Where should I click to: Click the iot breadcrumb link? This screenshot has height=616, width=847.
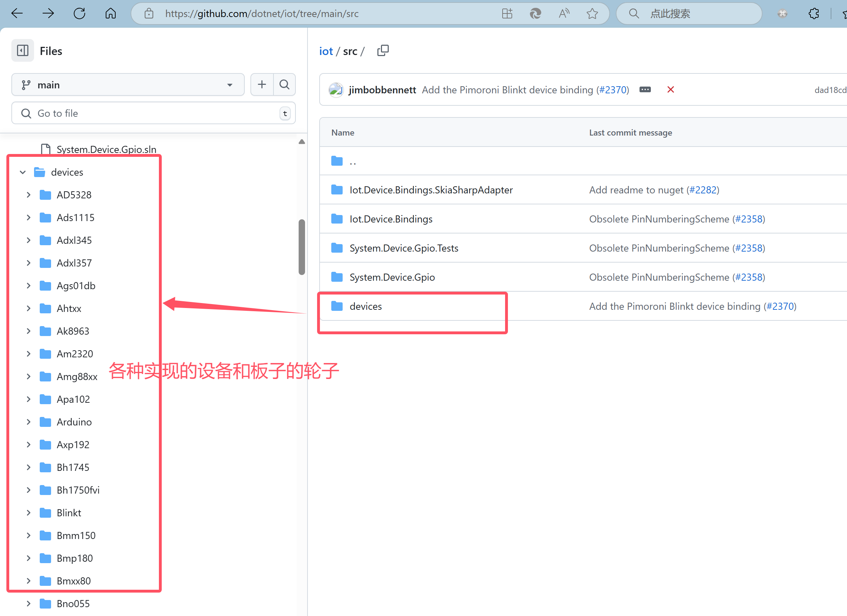[x=326, y=51]
